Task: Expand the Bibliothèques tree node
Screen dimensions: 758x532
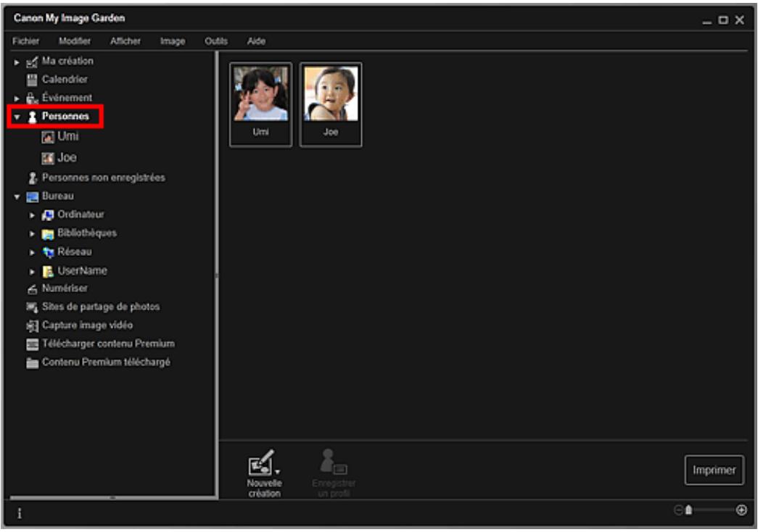Action: pos(32,234)
